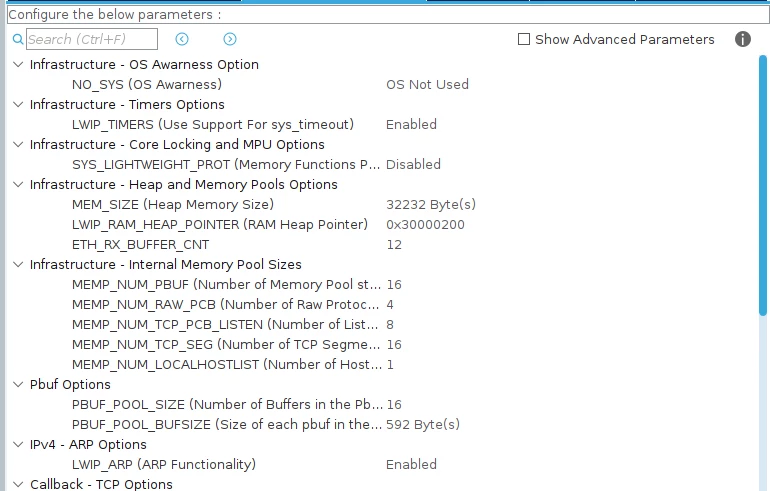Screen dimensions: 770x491
Task: Go to next search result arrow
Action: click(x=230, y=39)
